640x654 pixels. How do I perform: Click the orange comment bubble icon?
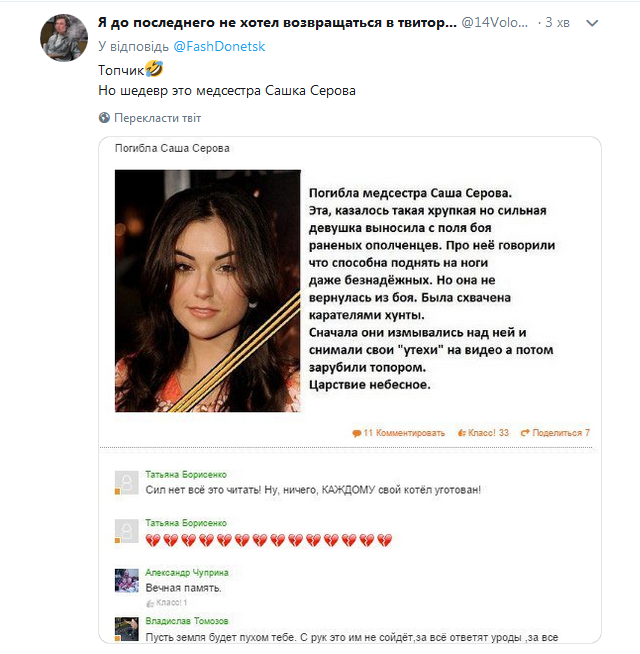[356, 433]
